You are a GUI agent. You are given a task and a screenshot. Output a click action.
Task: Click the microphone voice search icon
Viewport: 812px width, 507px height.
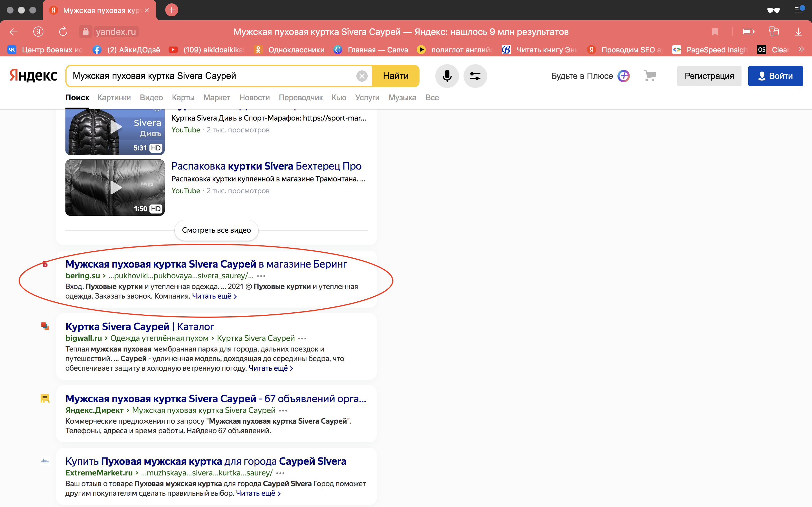(447, 76)
